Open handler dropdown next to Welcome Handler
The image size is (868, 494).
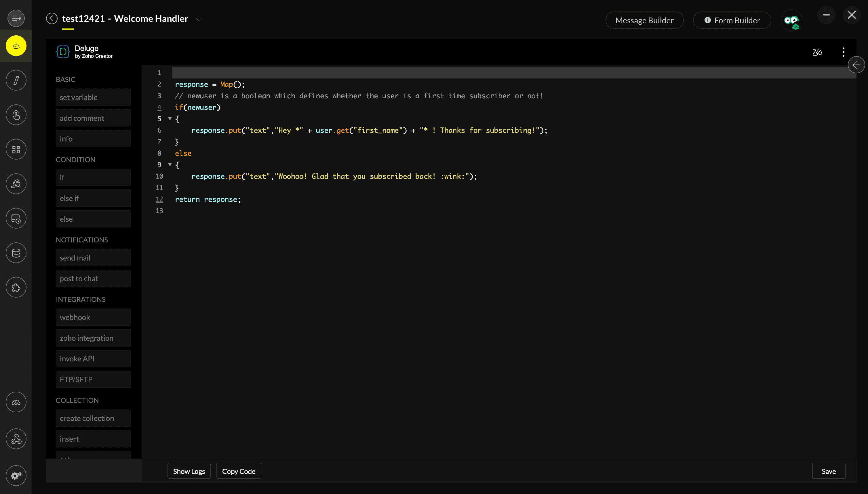point(199,19)
